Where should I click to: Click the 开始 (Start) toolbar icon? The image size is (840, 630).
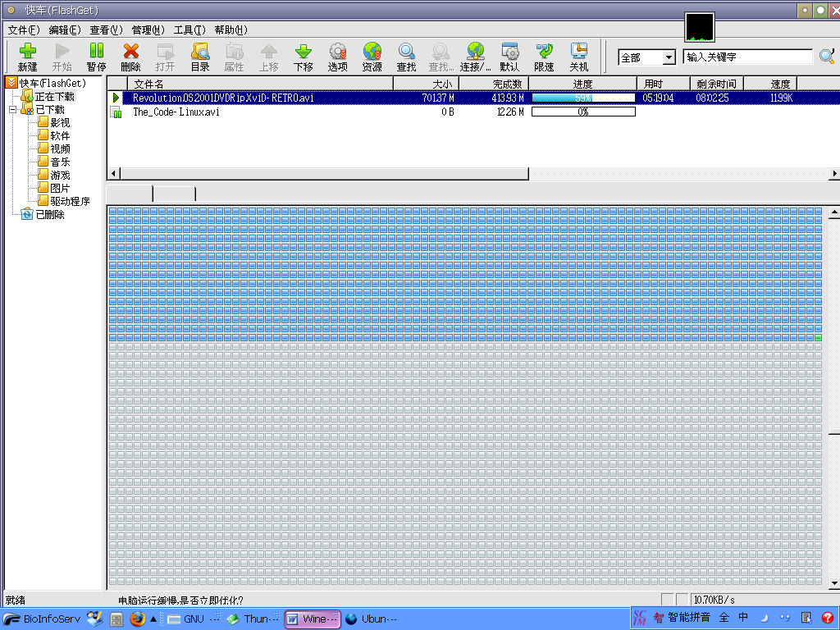click(62, 52)
